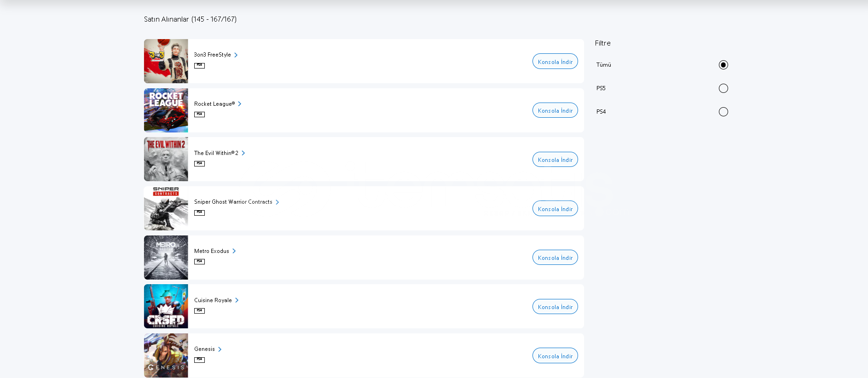This screenshot has height=378, width=868.
Task: Open the Genesis title link
Action: click(204, 349)
